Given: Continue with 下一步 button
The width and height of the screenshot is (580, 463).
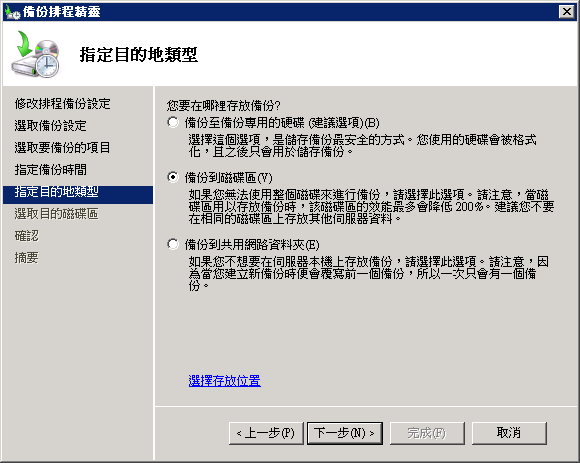Looking at the screenshot, I should click(x=345, y=433).
